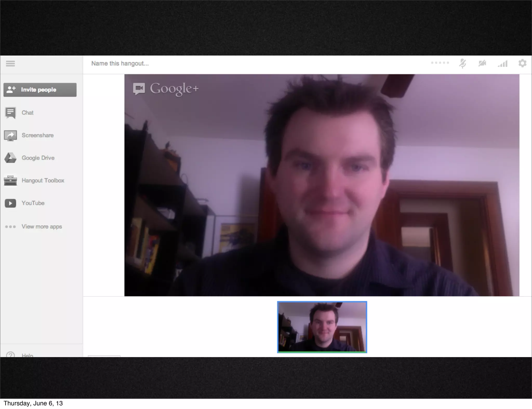Viewport: 532px width, 409px height.
Task: Toggle the microphone mute icon
Action: pyautogui.click(x=462, y=64)
